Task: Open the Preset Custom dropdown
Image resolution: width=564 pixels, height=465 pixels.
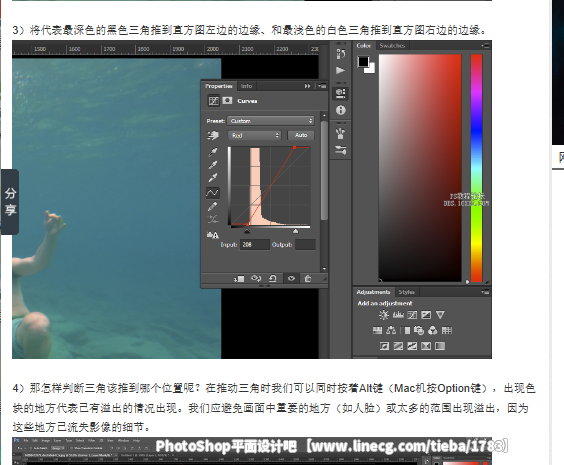Action: [271, 121]
